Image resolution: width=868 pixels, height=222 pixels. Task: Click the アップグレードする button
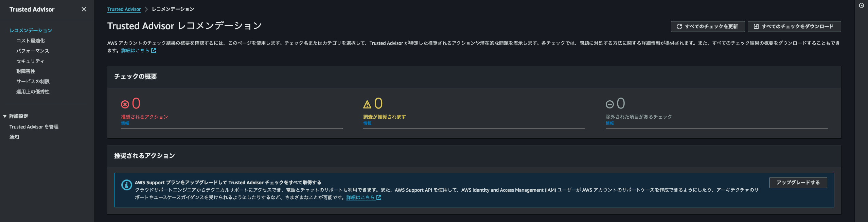(798, 182)
